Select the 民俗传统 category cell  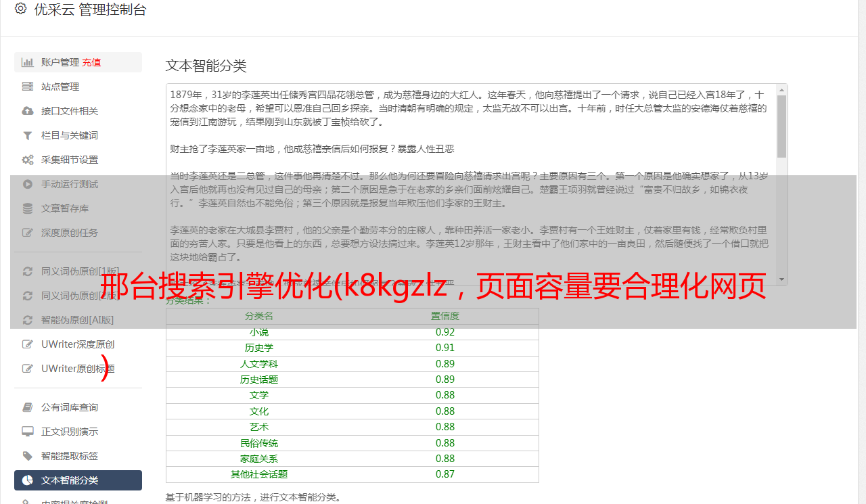tap(259, 443)
